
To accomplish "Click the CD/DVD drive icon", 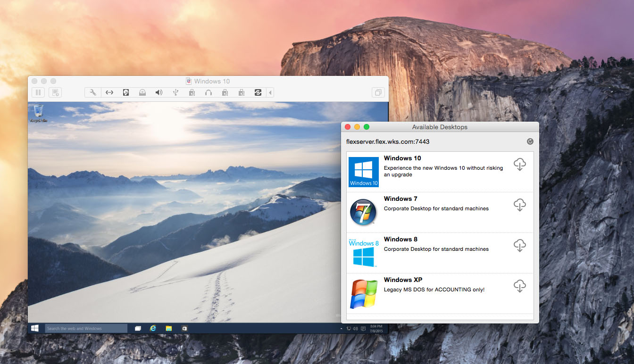I will (x=142, y=92).
